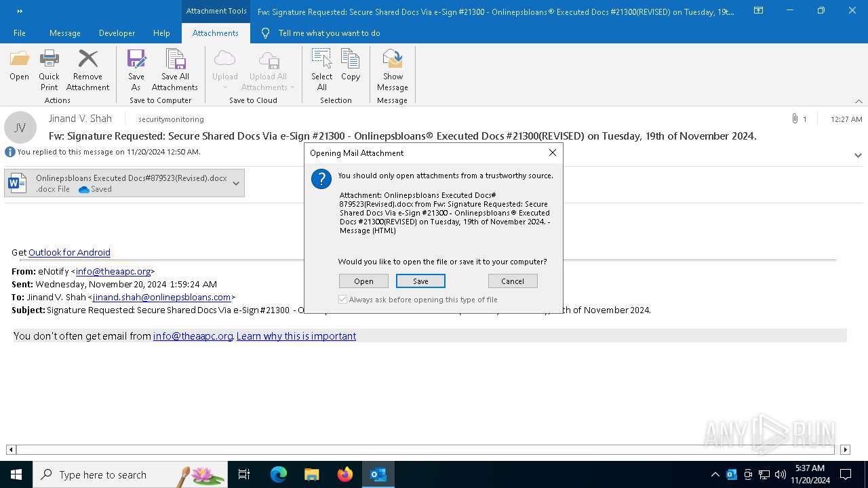Click the quick access toolbar arrow
This screenshot has height=488, width=868.
pyautogui.click(x=20, y=11)
